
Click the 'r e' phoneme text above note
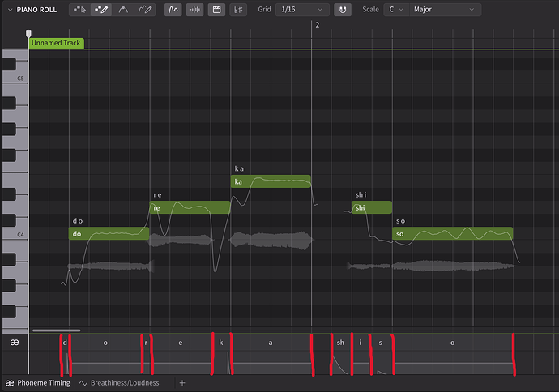[x=158, y=195]
